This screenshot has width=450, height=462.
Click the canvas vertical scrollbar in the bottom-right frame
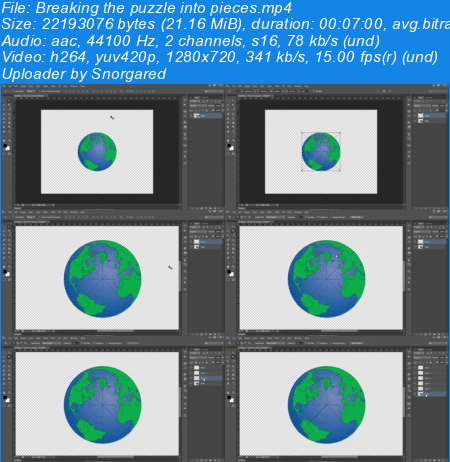pos(404,402)
